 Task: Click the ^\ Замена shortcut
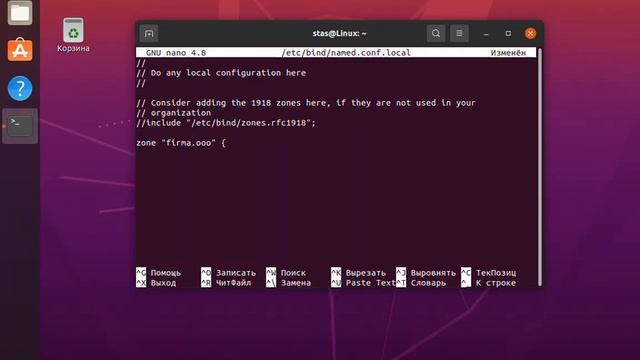(x=289, y=283)
